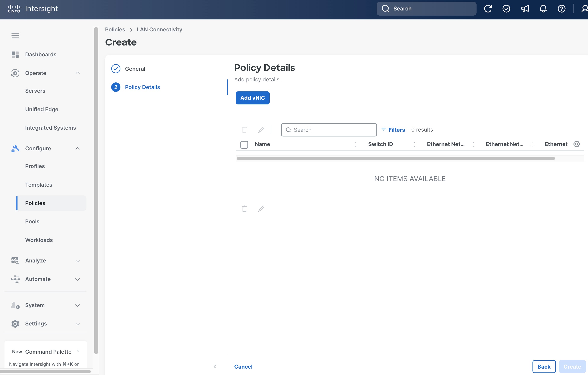Click the top delete trash icon
This screenshot has height=375, width=588.
coord(244,130)
